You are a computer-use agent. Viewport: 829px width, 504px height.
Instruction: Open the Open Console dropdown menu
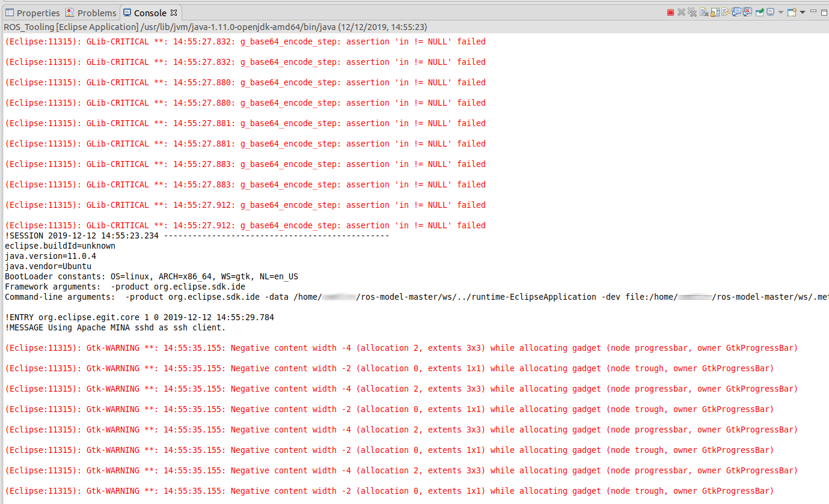click(801, 11)
